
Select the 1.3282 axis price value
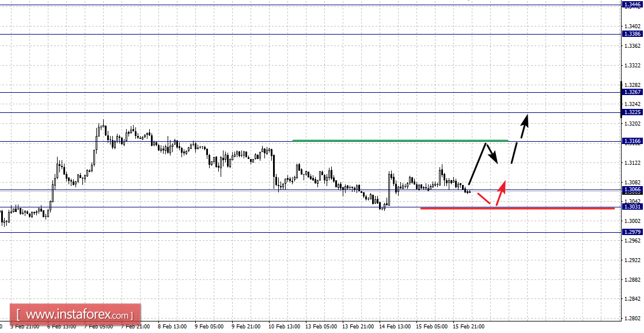point(632,85)
